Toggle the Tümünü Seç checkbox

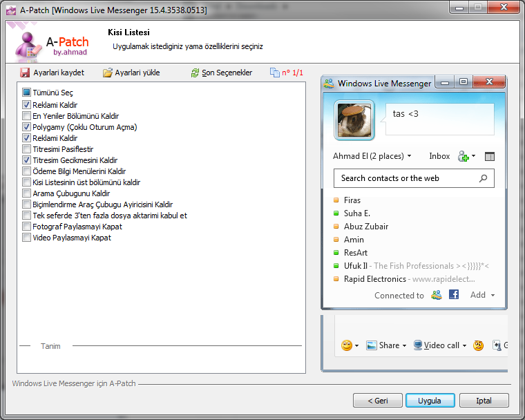click(27, 93)
